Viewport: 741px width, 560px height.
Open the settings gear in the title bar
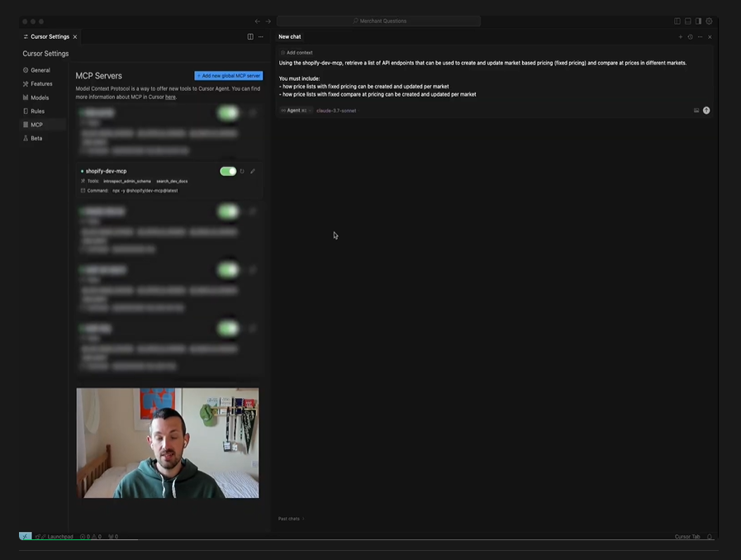(x=709, y=21)
